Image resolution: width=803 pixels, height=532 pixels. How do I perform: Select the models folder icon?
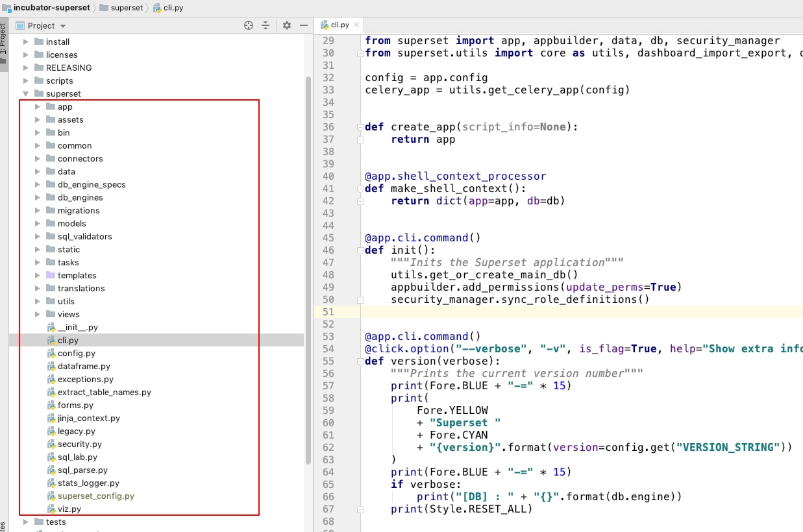(x=51, y=223)
